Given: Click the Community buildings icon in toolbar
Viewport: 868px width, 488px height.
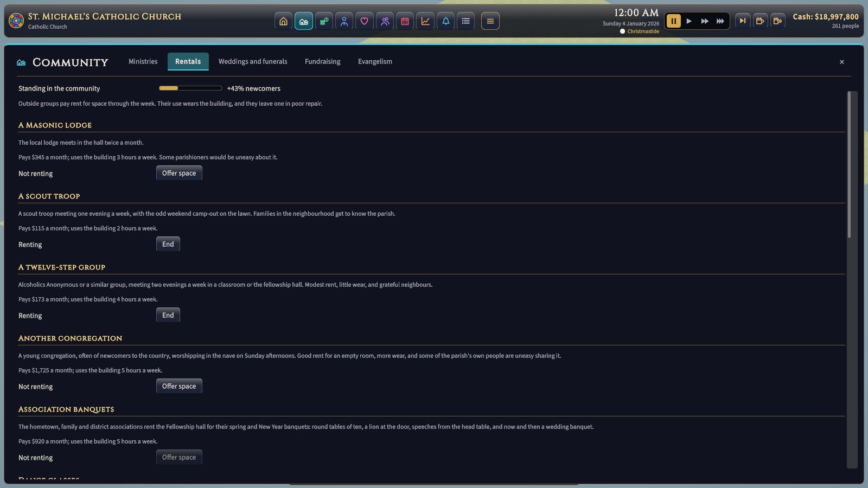Looking at the screenshot, I should click(x=304, y=21).
